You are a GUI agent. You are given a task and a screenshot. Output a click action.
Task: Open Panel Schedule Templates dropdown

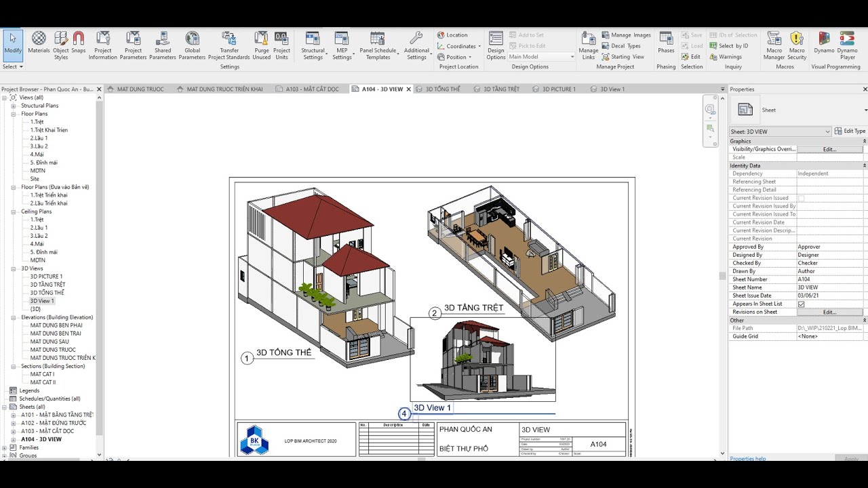click(x=378, y=45)
